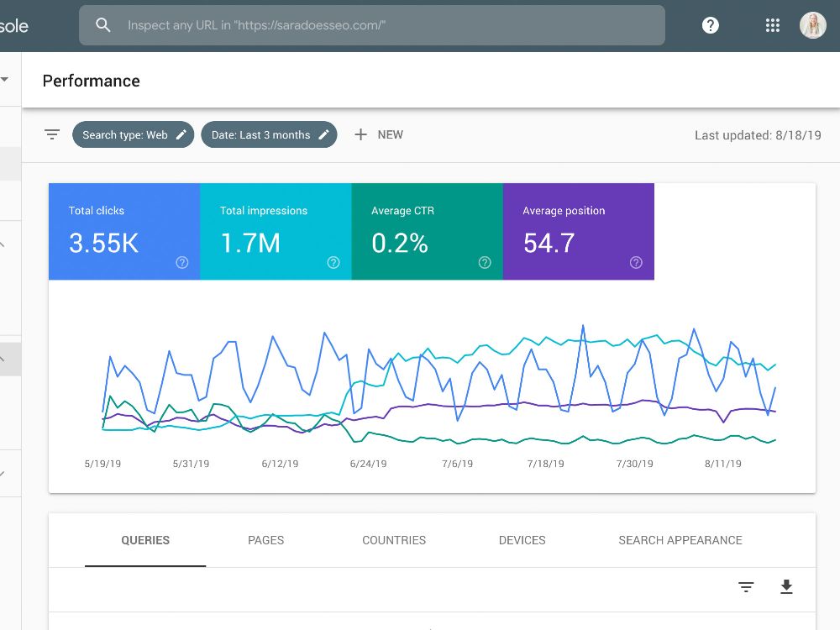Switch to the QUERIES tab
Screen dimensions: 840x630
pyautogui.click(x=145, y=540)
